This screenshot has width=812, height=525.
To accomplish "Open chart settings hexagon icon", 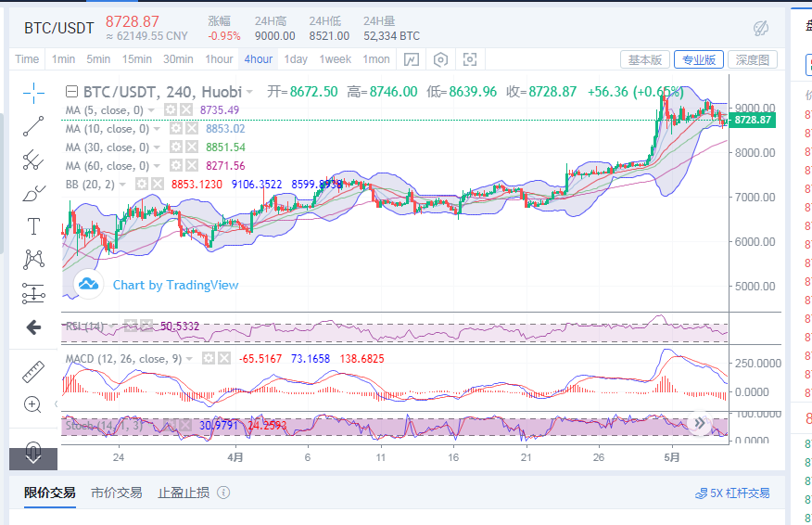I will 440,59.
